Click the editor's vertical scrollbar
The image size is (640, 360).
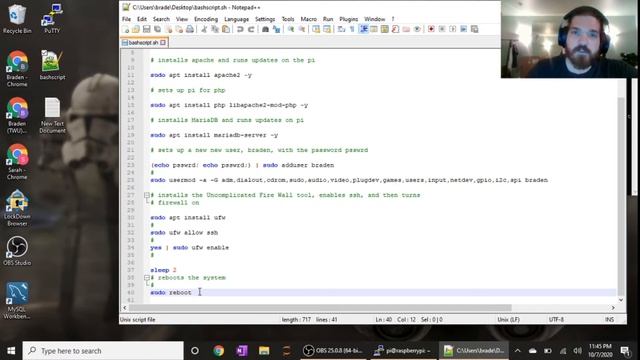(621, 196)
